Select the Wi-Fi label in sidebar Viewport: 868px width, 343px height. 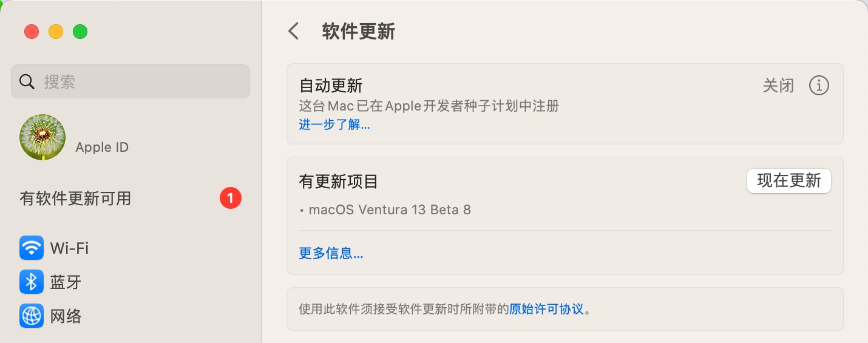click(x=69, y=248)
